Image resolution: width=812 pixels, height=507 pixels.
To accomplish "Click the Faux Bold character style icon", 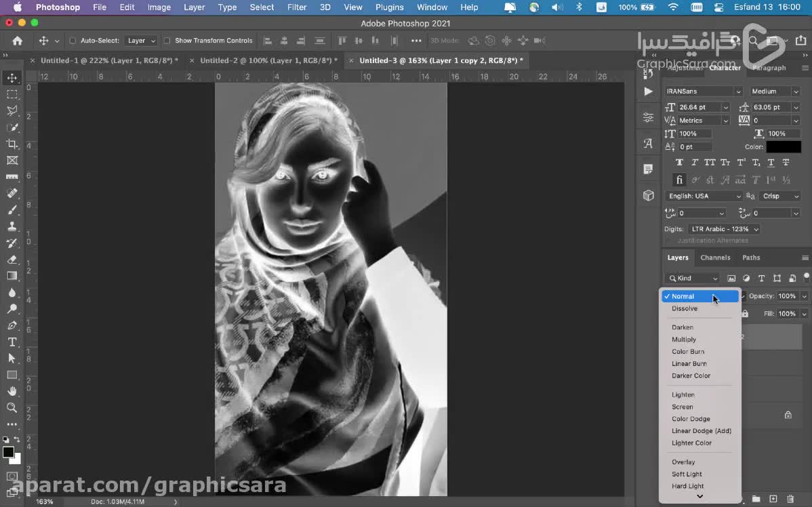I will coord(680,163).
